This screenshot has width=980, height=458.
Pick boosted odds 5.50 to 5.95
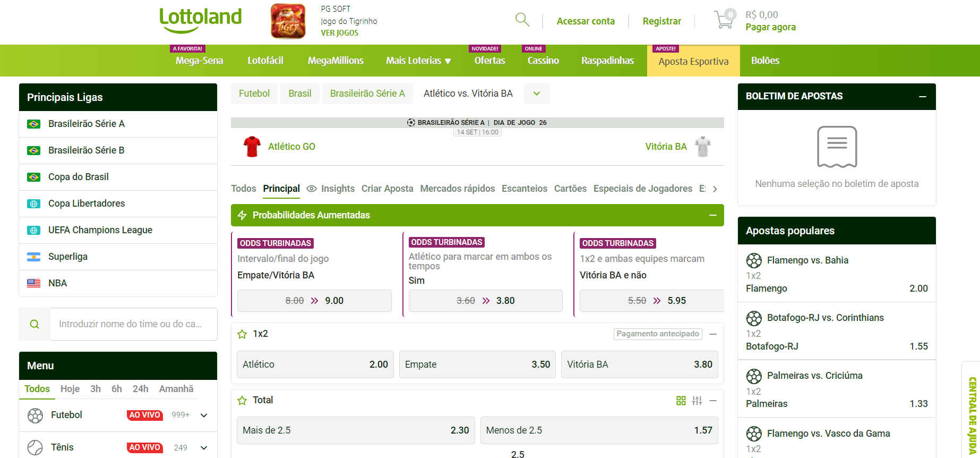click(652, 301)
